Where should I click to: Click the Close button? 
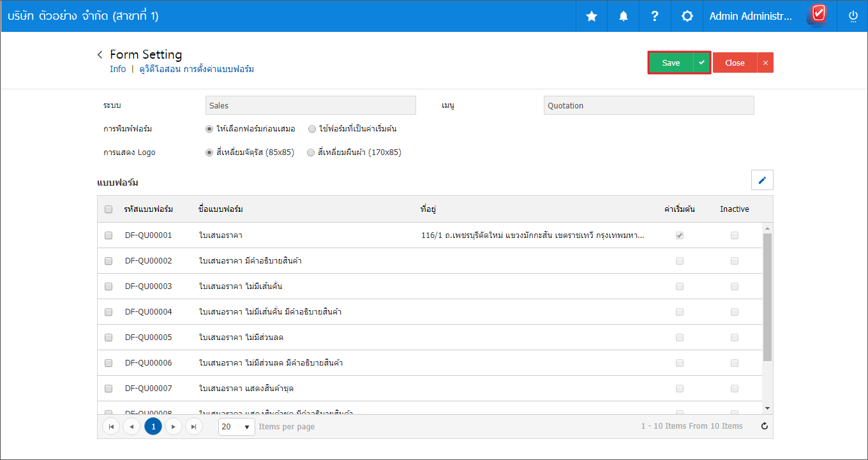tap(735, 63)
